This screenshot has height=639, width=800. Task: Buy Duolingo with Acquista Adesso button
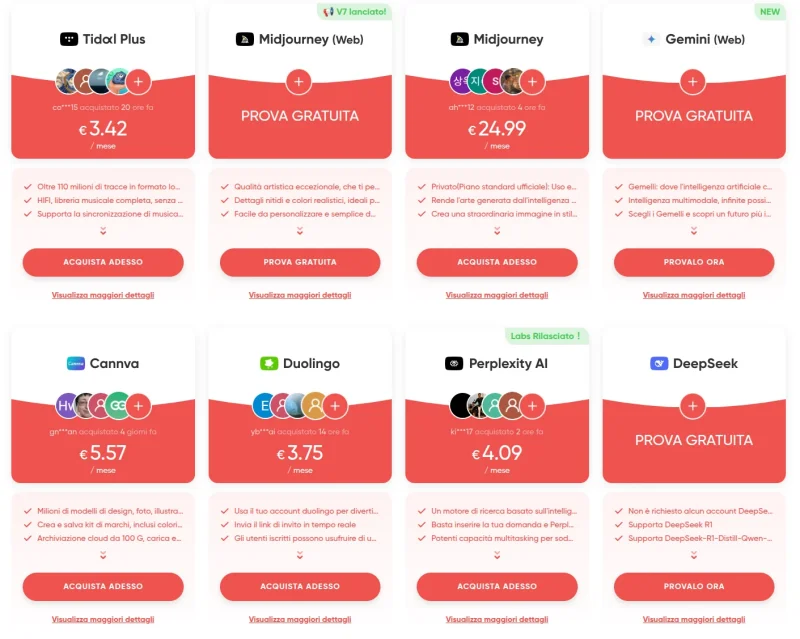point(300,586)
